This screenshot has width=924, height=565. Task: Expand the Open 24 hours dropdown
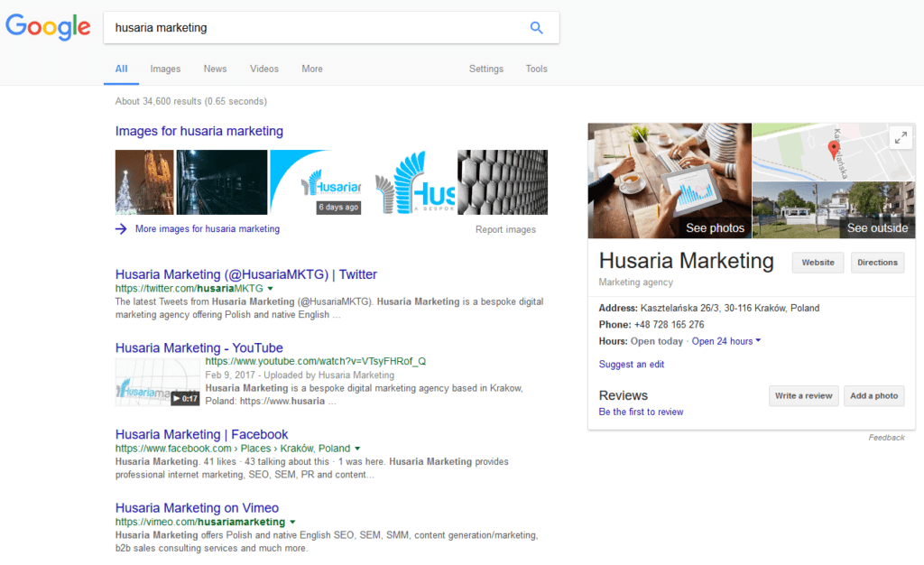pyautogui.click(x=726, y=341)
